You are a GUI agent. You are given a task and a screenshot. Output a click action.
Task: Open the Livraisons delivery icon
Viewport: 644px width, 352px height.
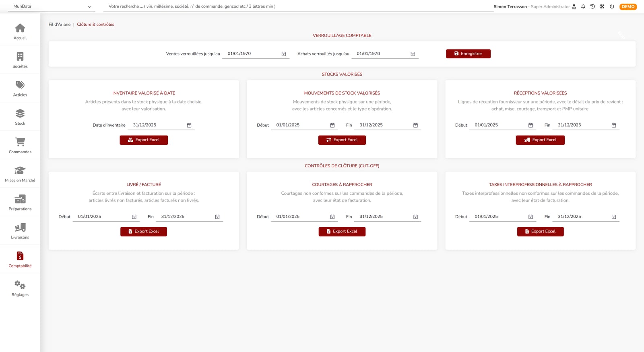click(x=20, y=227)
